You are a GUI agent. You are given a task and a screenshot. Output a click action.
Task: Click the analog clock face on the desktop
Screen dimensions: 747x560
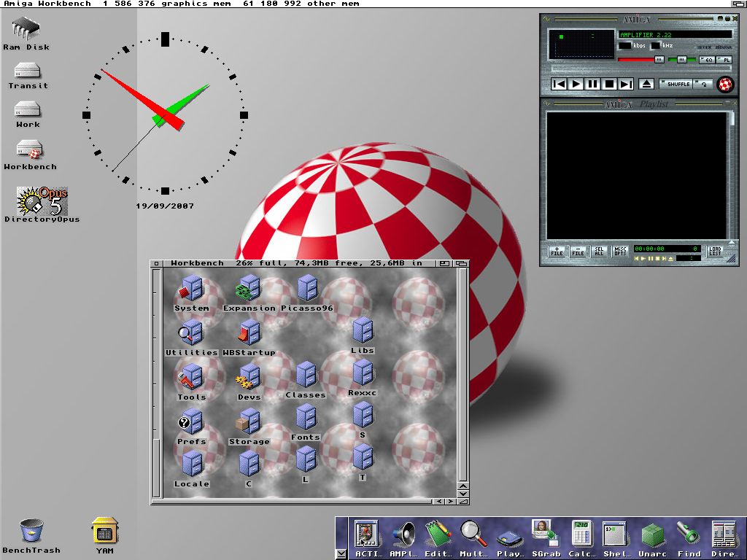point(165,114)
